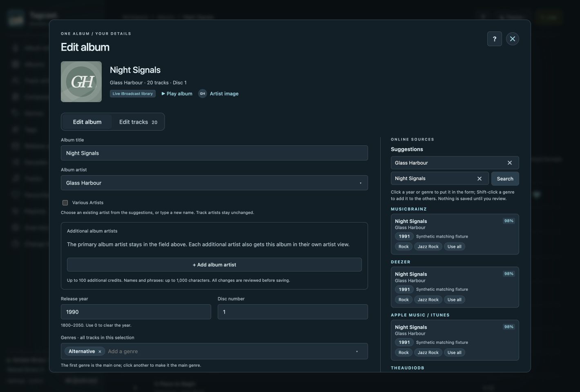Image resolution: width=580 pixels, height=392 pixels.
Task: Remove the Alternative genre chip
Action: click(x=100, y=352)
